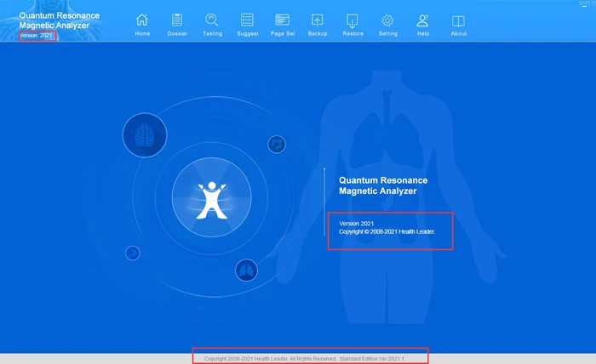Click the Restore download icon
Viewport: 596px width, 364px height.
[352, 21]
